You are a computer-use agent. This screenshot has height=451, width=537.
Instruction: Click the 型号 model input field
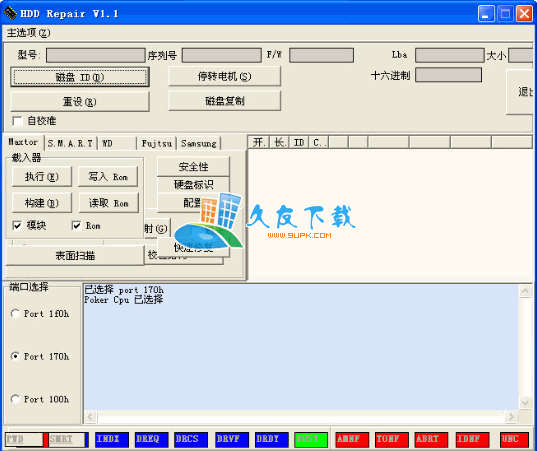click(96, 55)
